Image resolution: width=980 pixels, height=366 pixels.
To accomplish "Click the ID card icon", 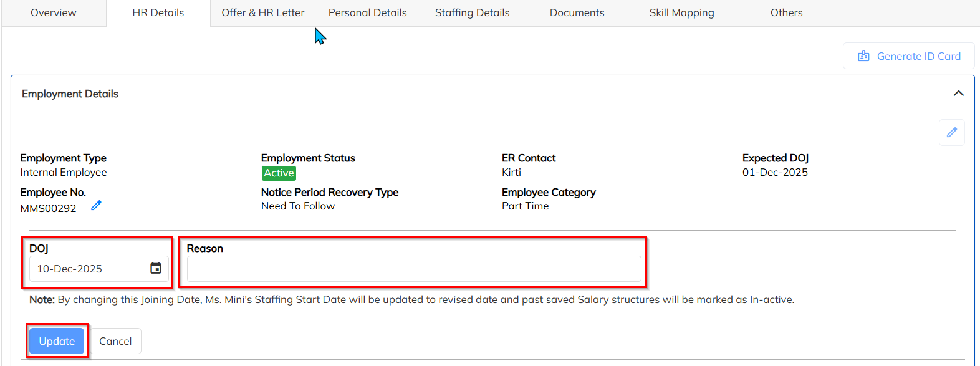I will [x=863, y=56].
